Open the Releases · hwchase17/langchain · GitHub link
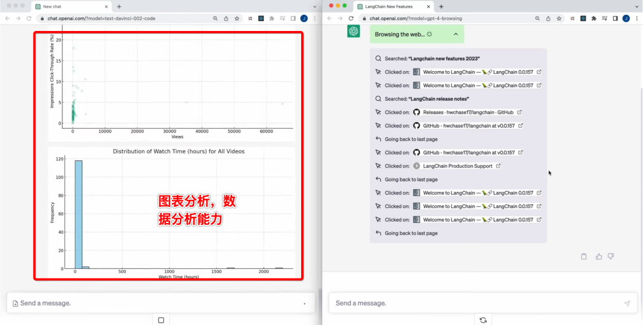644x325 pixels. (x=467, y=112)
